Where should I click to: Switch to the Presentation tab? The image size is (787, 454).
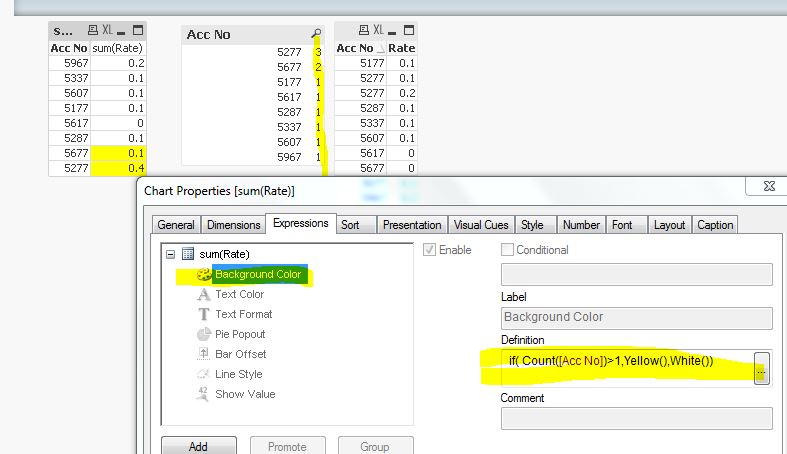click(412, 225)
